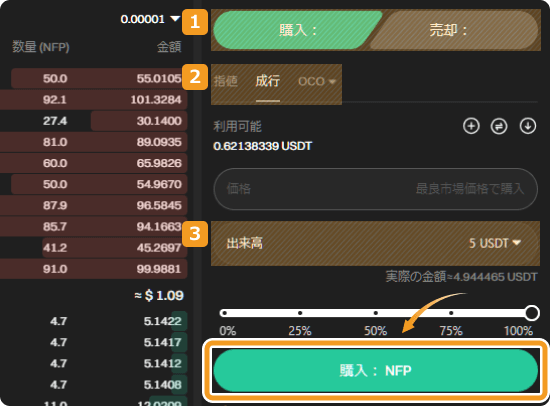Screen dimensions: 550x406
Task: Select the 購入 buy tab
Action: point(297,30)
